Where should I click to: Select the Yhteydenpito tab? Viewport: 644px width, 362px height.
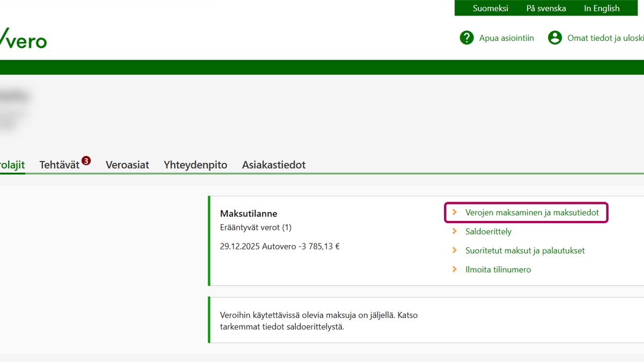(x=195, y=165)
